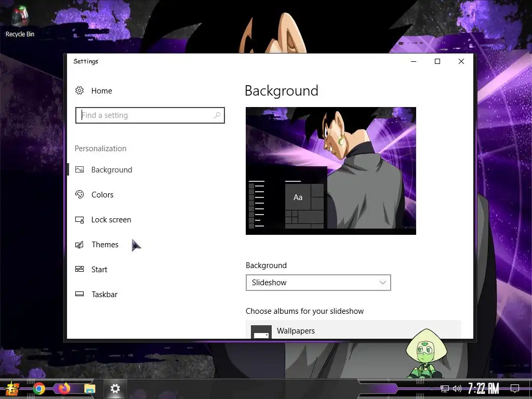The height and width of the screenshot is (399, 532).
Task: Open the Action Center notifications icon
Action: (515, 389)
